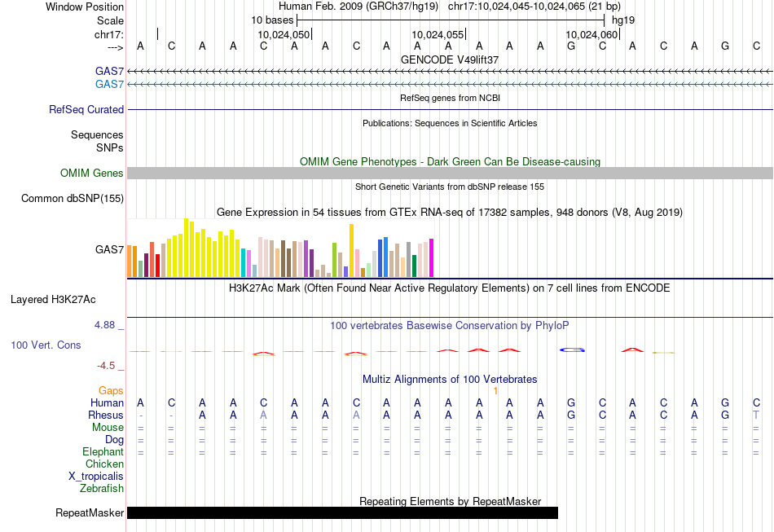Image resolution: width=774 pixels, height=532 pixels.
Task: Click the OMIM Genes track label
Action: point(91,174)
